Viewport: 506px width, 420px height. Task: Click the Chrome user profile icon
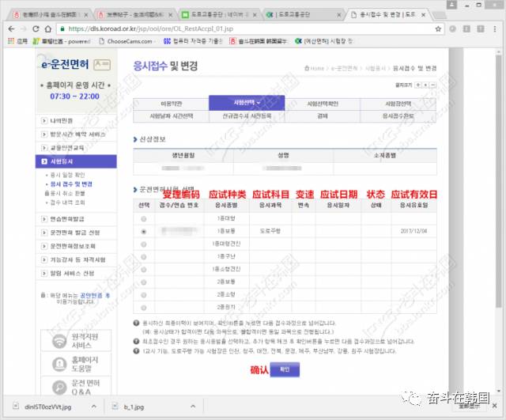pos(451,5)
